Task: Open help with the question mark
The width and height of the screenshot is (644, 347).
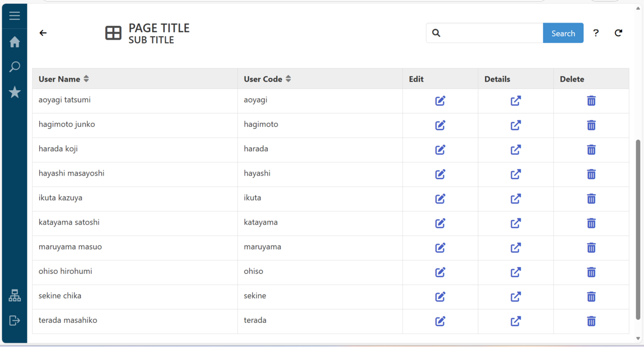Action: point(596,33)
